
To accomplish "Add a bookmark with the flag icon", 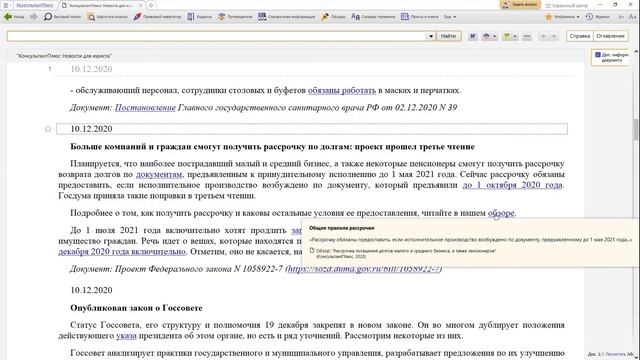I will click(507, 36).
